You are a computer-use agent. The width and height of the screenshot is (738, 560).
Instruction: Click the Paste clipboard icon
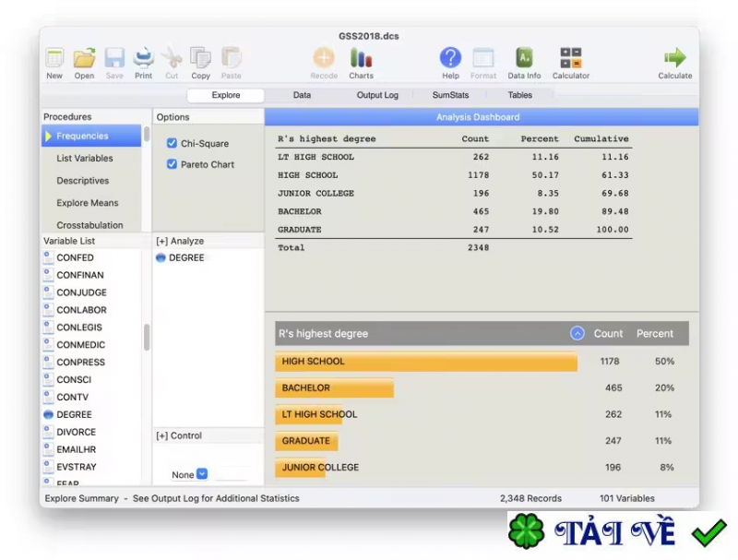[232, 58]
